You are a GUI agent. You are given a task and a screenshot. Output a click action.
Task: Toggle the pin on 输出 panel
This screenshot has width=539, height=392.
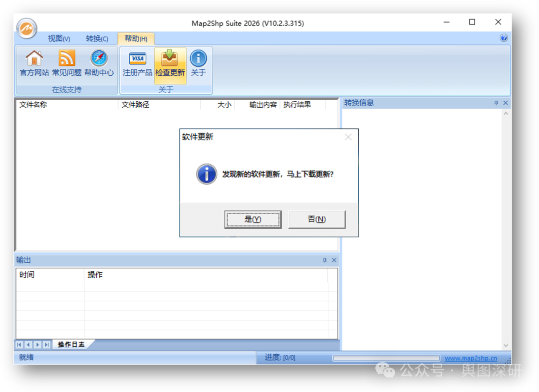pos(324,260)
